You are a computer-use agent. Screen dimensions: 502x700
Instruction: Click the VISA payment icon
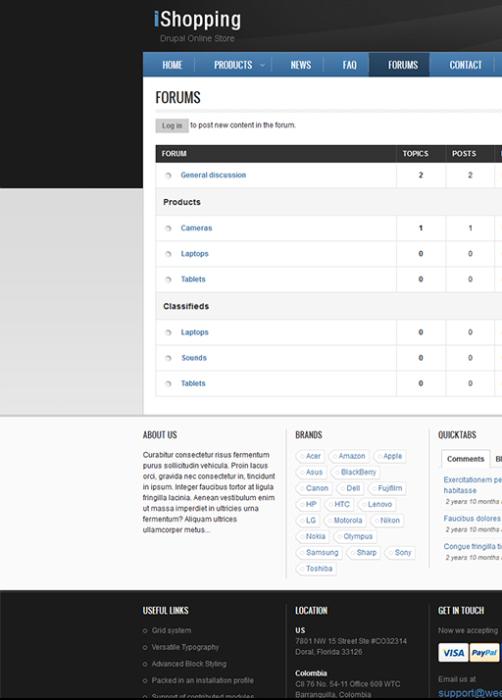point(453,653)
